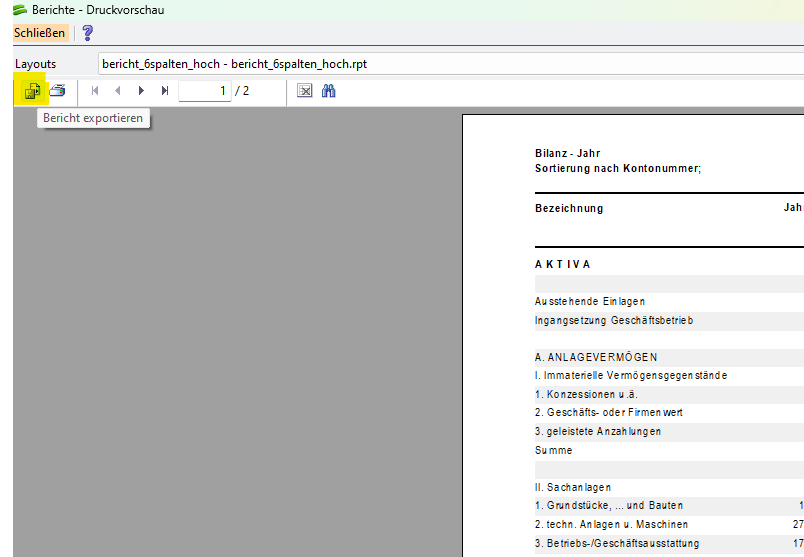Viewport: 804px width, 557px height.
Task: Click the Bericht exportieren icon
Action: pyautogui.click(x=31, y=91)
